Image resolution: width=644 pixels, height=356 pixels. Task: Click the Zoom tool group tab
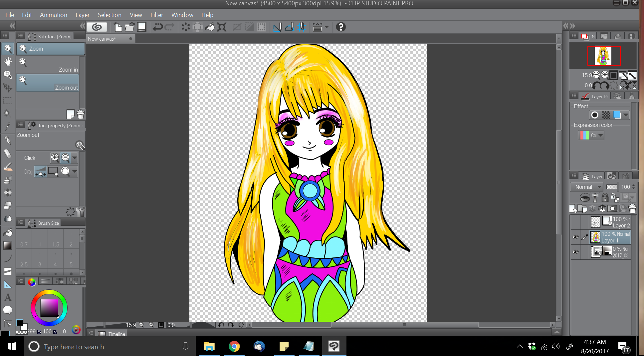pos(51,49)
